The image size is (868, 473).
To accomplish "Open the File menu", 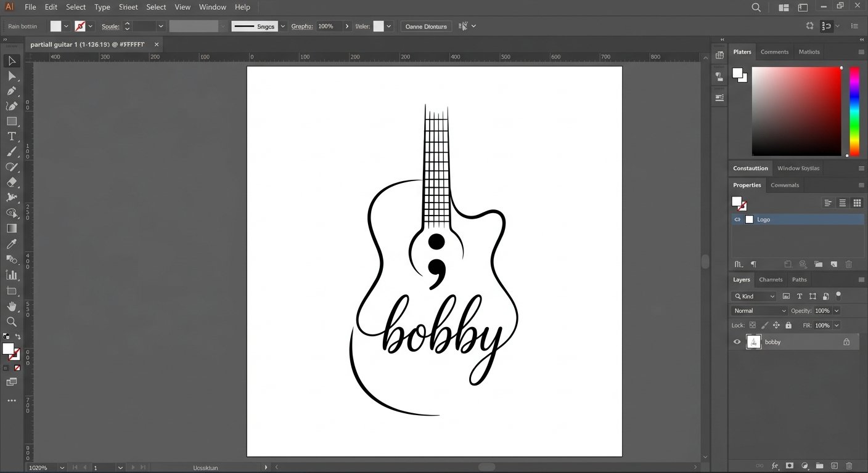I will [30, 7].
